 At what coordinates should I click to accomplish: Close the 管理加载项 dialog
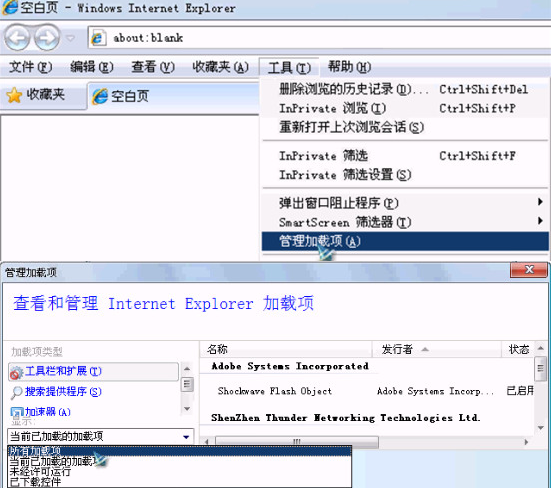point(529,270)
